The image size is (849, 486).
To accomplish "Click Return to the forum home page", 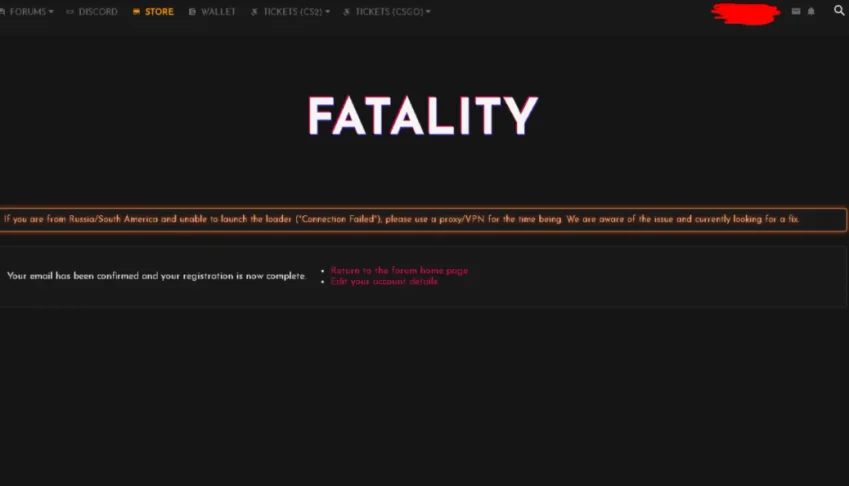I will click(x=399, y=271).
